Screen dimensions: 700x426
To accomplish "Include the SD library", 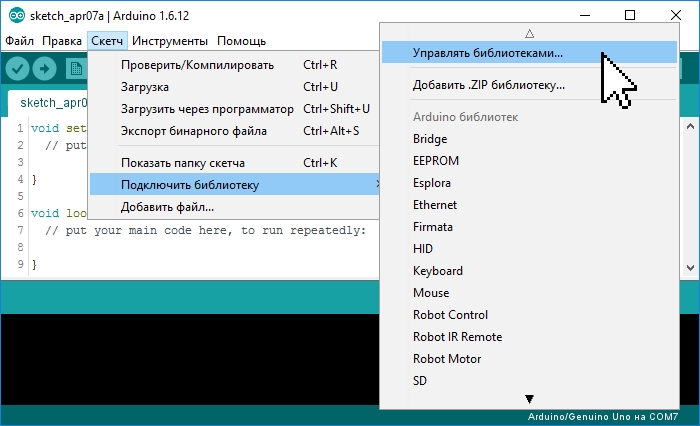I will [x=529, y=381].
